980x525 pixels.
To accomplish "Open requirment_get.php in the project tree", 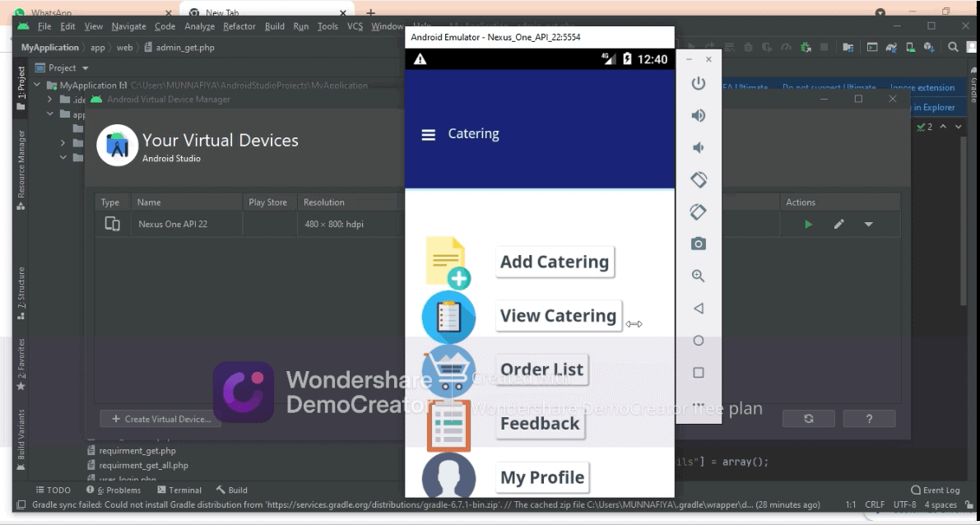I will pyautogui.click(x=137, y=451).
